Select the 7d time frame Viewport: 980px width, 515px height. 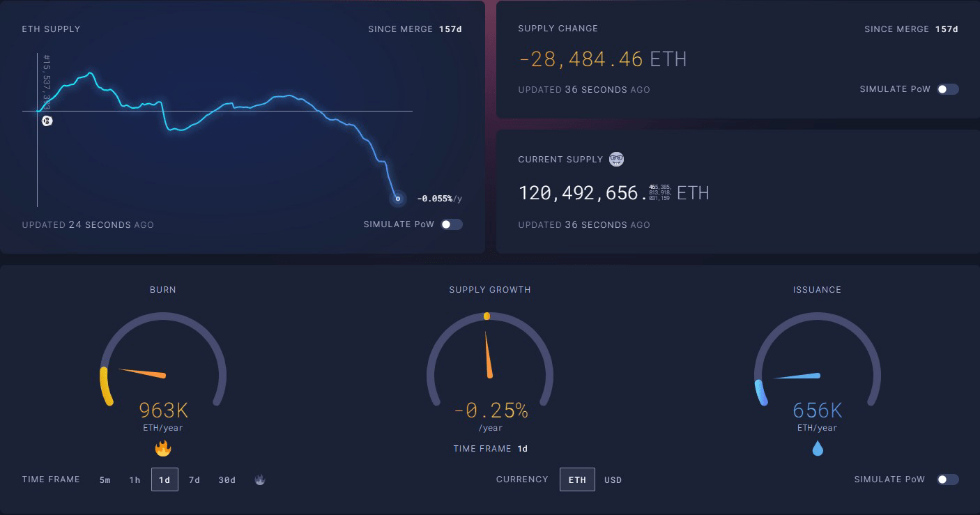(x=194, y=479)
